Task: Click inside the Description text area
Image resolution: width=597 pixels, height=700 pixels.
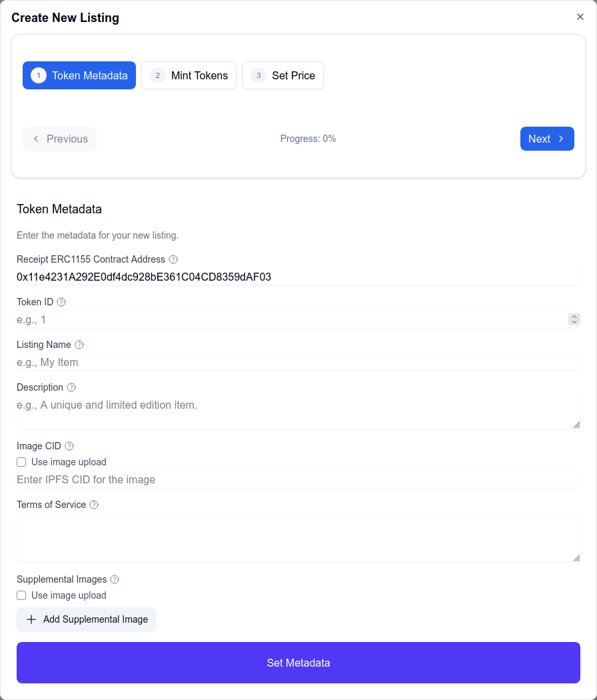Action: click(x=298, y=408)
